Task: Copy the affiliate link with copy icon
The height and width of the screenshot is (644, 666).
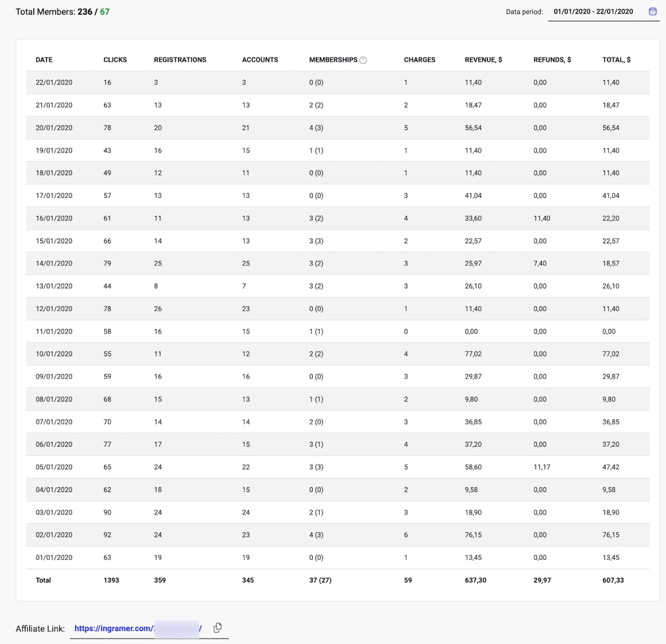Action: 217,628
